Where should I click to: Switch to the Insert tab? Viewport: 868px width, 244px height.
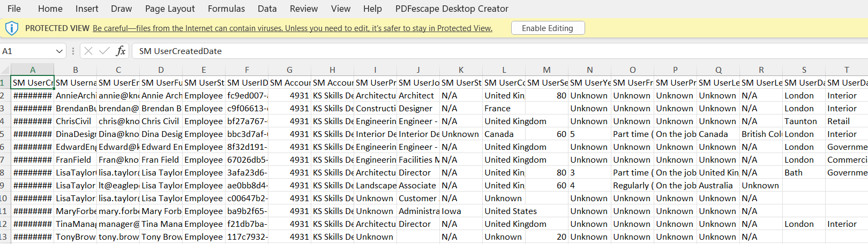click(87, 9)
